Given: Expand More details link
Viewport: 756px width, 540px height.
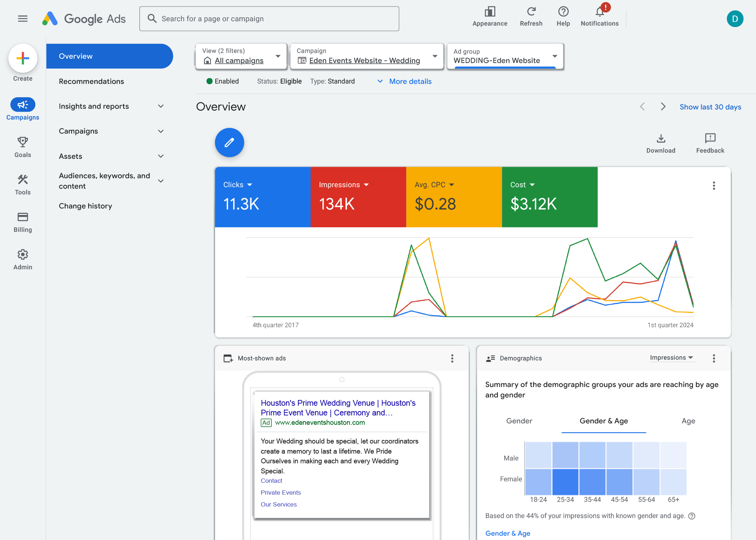Looking at the screenshot, I should pos(410,81).
